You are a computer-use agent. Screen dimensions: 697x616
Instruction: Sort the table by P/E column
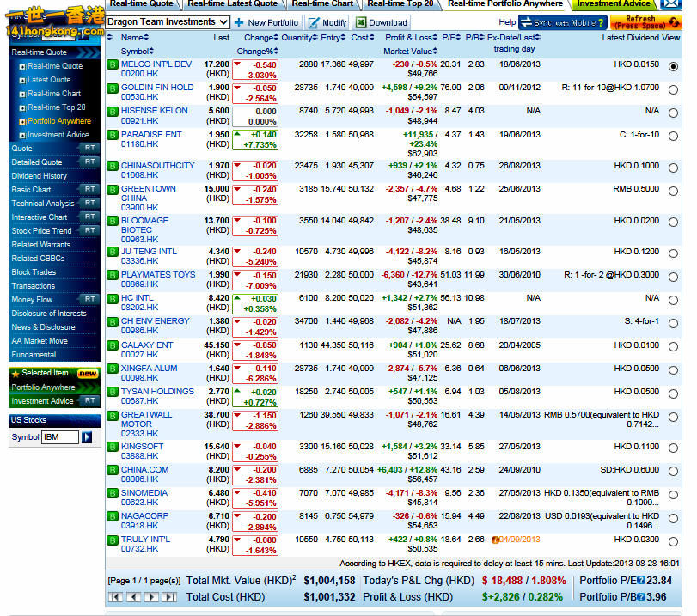click(450, 38)
